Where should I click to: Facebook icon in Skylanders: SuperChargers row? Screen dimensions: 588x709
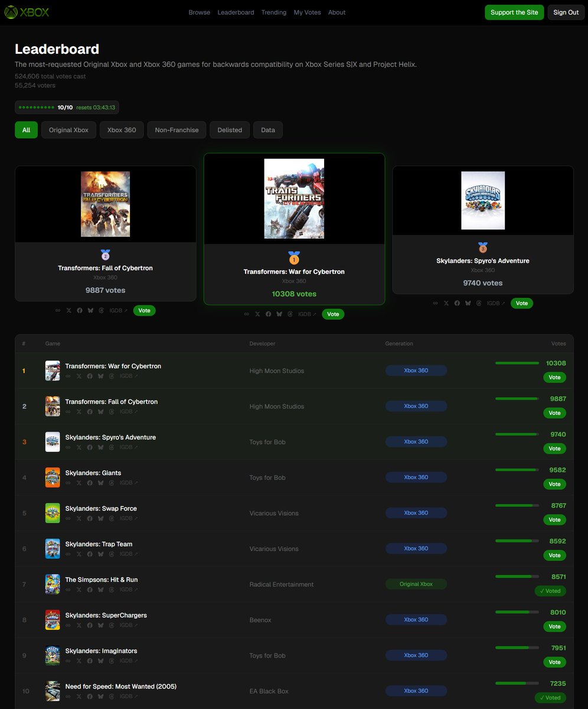90,625
